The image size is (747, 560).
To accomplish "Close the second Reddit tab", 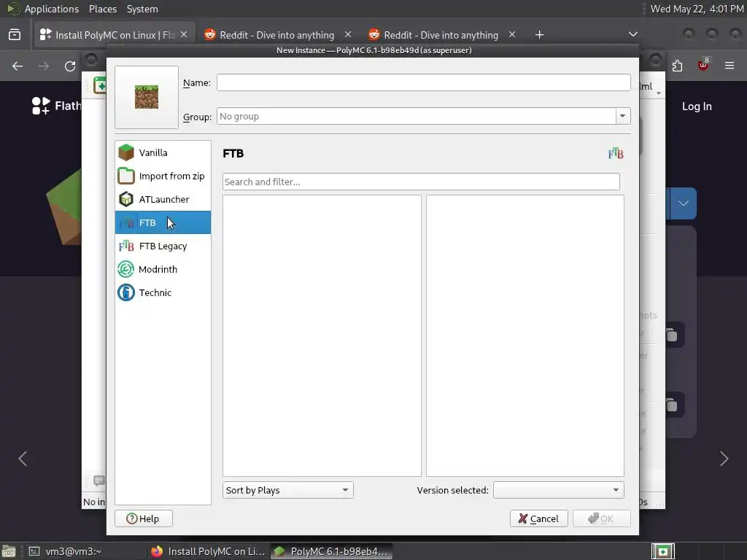I will coord(512,35).
